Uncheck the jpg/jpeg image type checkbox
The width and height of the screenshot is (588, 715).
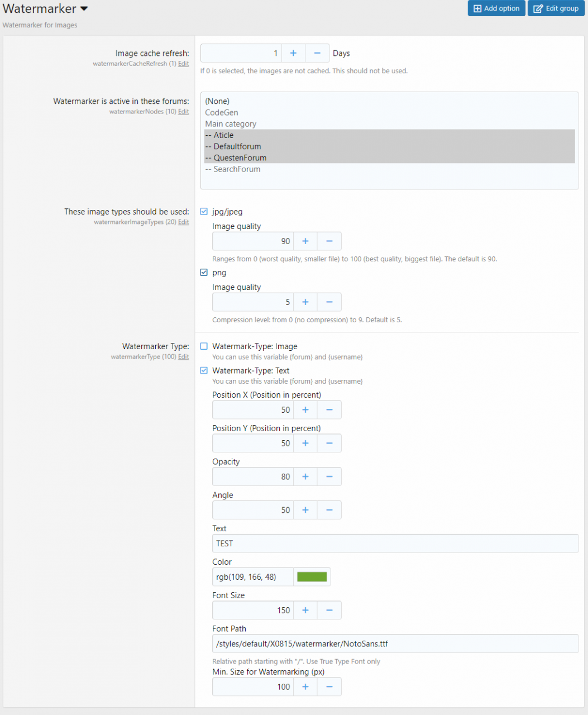pyautogui.click(x=204, y=212)
